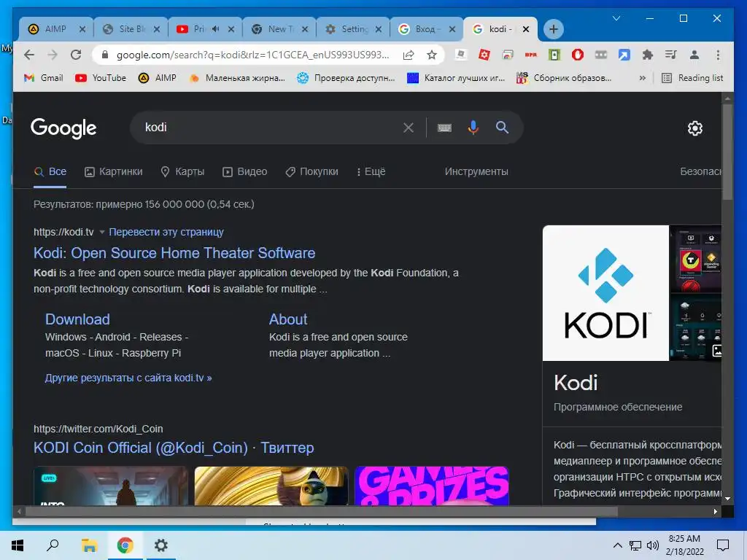
Task: Open the volume control in tray
Action: coord(652,545)
